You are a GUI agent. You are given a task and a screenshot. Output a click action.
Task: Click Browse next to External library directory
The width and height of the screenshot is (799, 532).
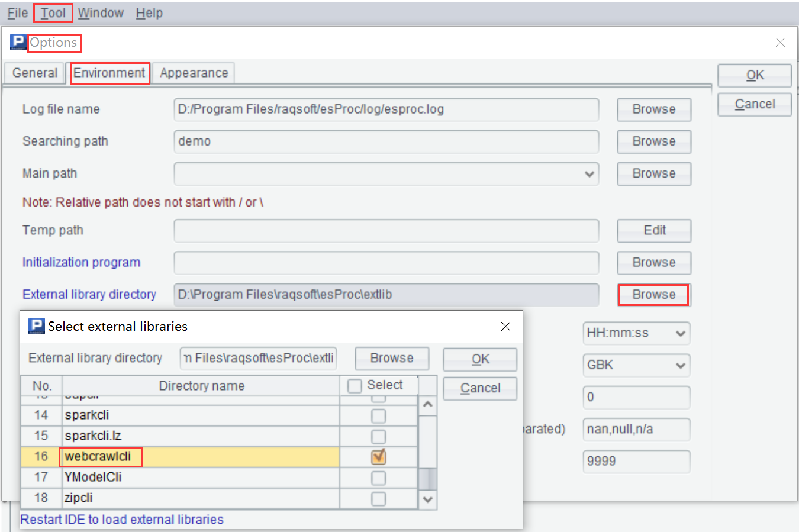653,295
